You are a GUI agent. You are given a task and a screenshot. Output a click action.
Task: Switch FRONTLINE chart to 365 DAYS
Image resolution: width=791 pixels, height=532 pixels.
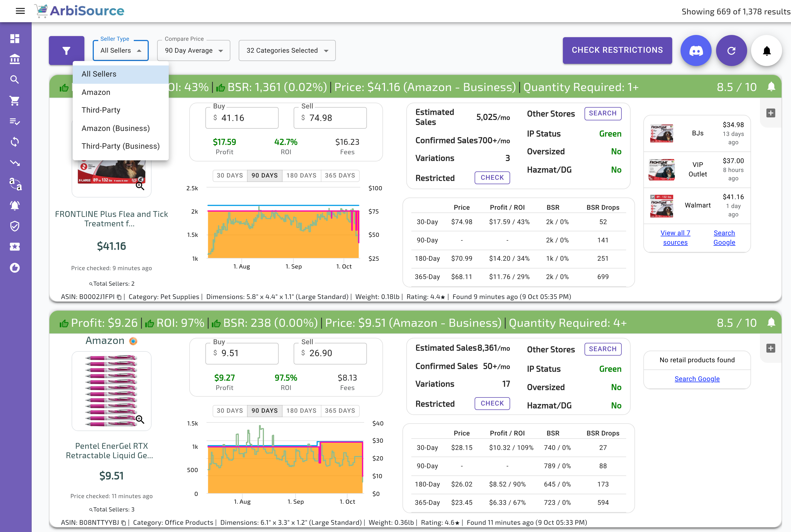click(340, 175)
